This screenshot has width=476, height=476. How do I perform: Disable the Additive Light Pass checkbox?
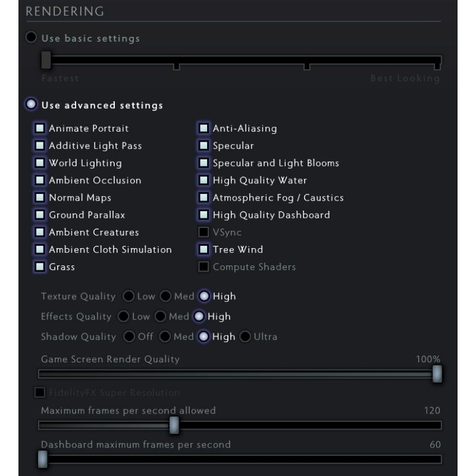point(40,145)
